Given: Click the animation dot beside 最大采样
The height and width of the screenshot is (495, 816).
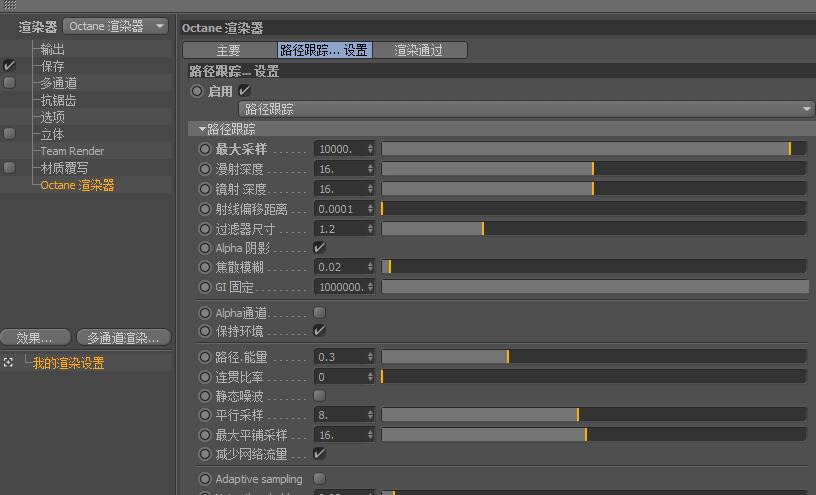Looking at the screenshot, I should click(205, 149).
